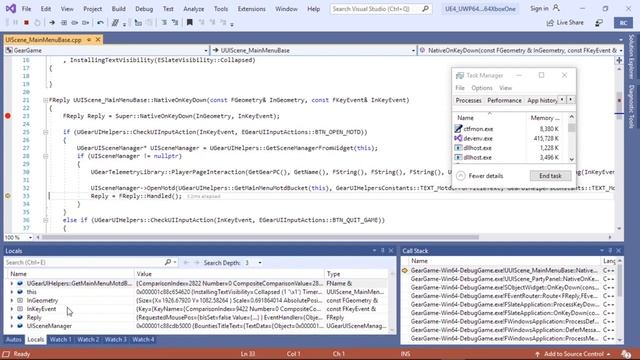Click the navigate back arrow in Locals search

[x=186, y=262]
